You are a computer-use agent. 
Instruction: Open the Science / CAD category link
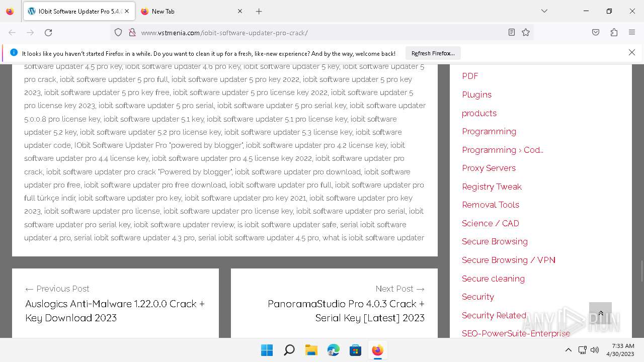(x=491, y=223)
